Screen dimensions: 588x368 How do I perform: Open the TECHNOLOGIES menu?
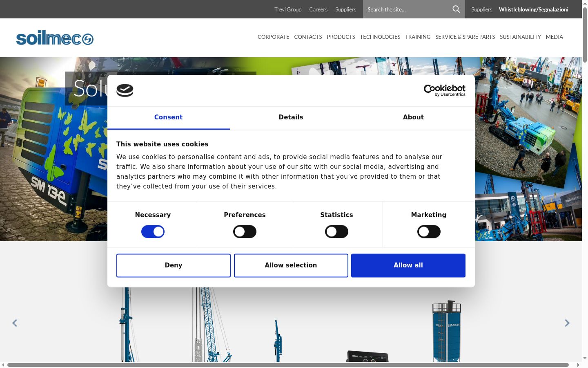pos(380,37)
